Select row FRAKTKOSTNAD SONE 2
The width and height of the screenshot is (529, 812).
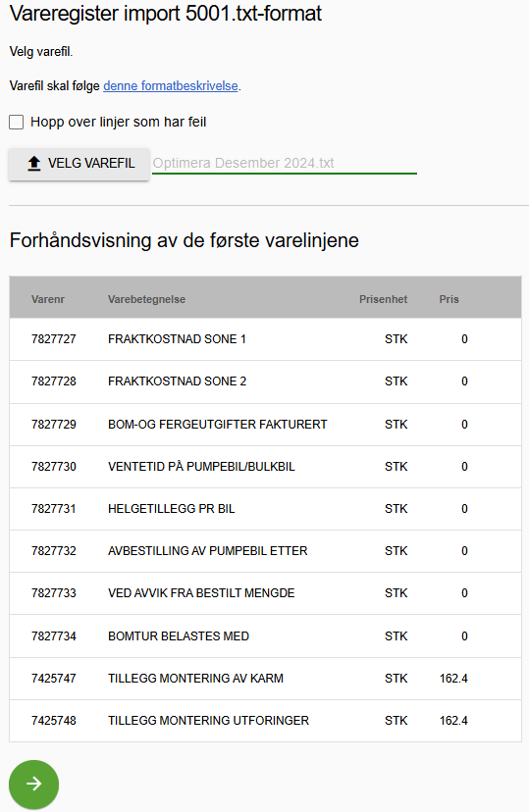click(x=265, y=381)
